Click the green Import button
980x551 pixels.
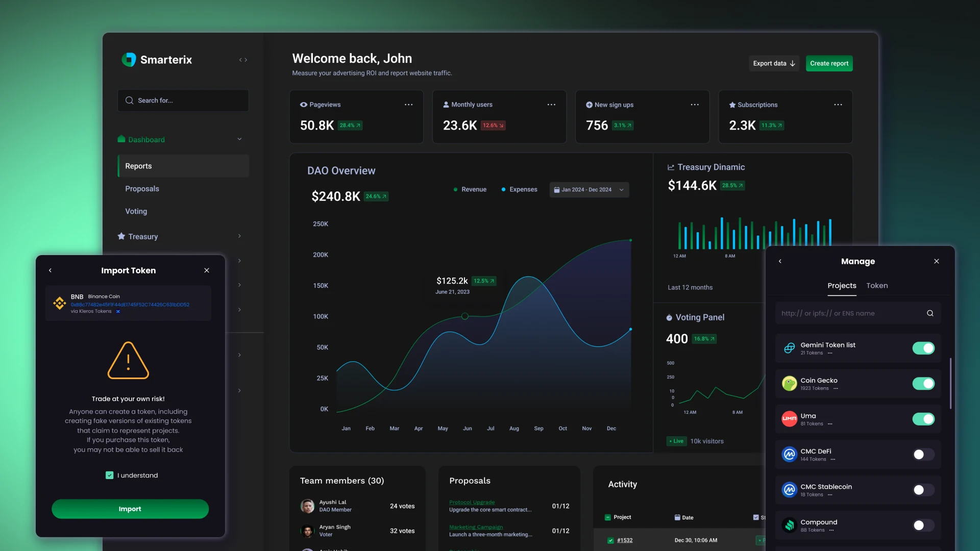coord(130,509)
